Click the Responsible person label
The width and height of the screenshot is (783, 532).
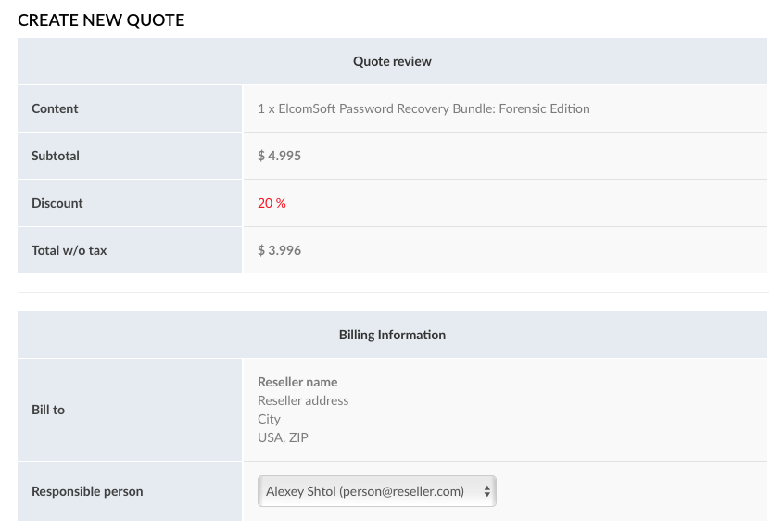[87, 491]
